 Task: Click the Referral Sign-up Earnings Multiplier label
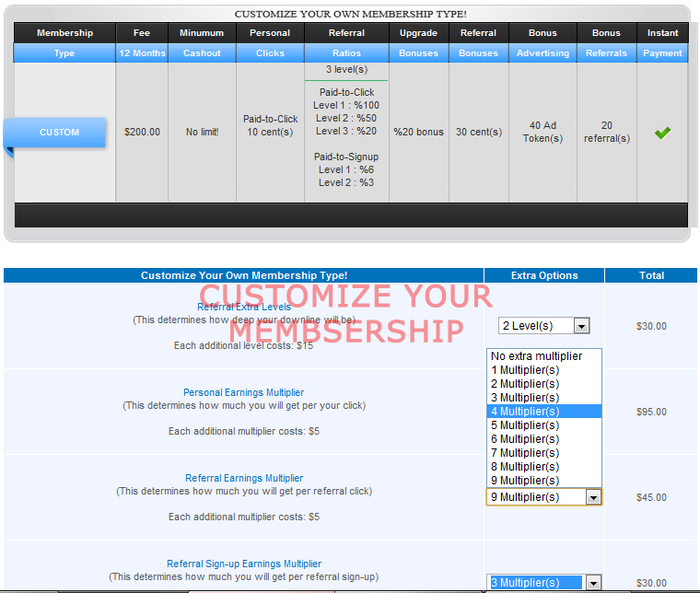(x=243, y=564)
